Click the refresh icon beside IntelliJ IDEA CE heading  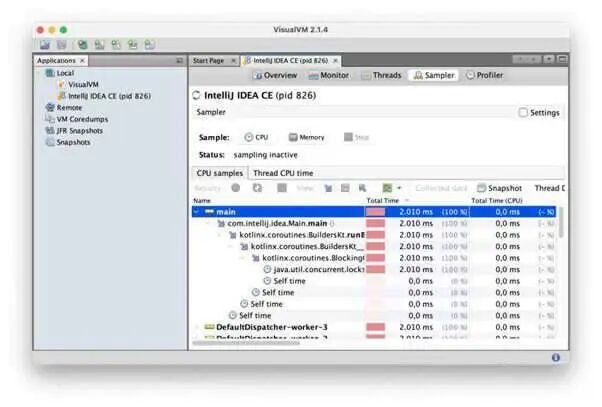click(x=197, y=95)
